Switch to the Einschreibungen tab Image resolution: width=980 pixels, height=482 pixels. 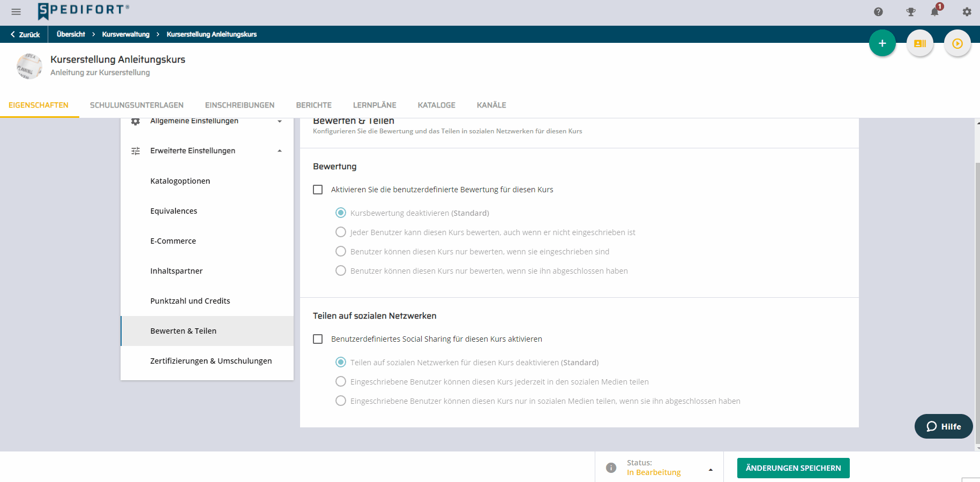240,105
